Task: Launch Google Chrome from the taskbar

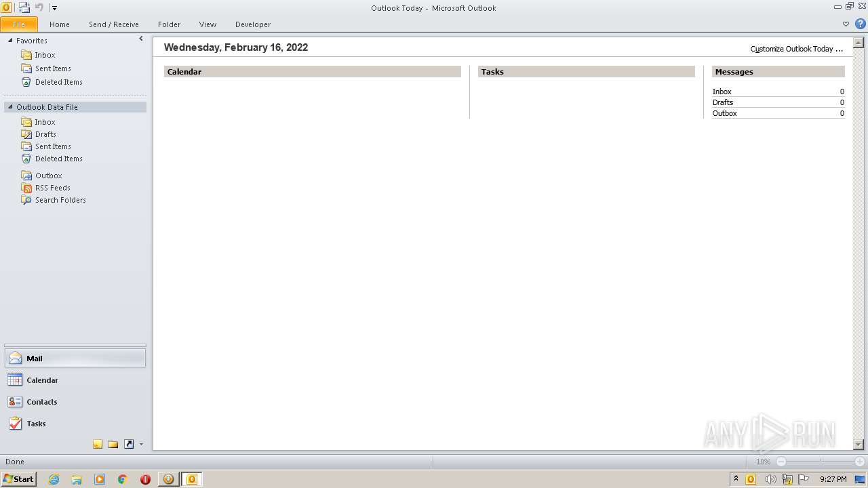Action: click(123, 479)
